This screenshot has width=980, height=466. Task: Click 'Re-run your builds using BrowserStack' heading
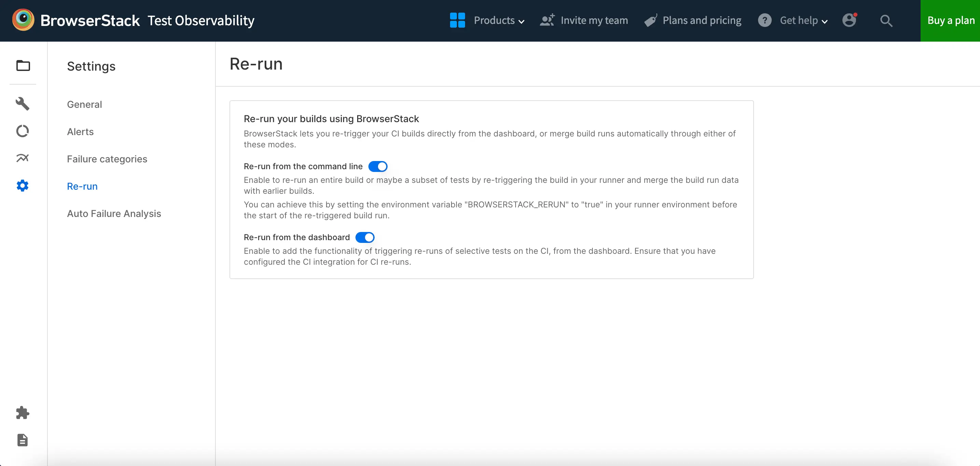point(331,119)
